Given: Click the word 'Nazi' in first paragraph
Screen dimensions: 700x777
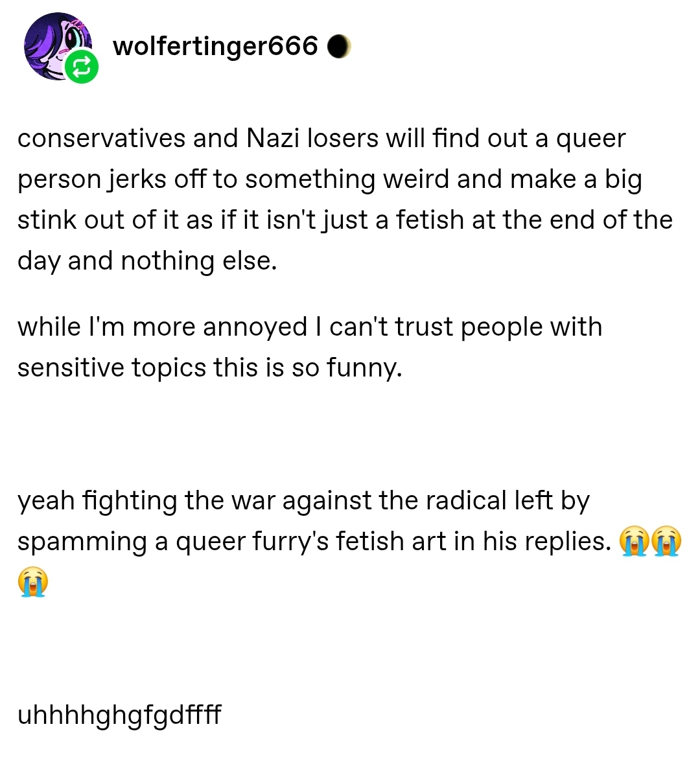Looking at the screenshot, I should [273, 138].
